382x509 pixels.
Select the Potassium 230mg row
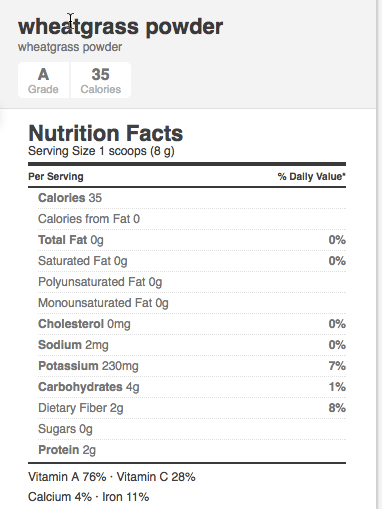coord(192,366)
